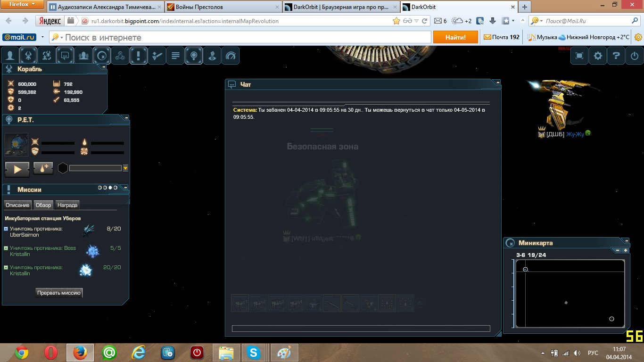The height and width of the screenshot is (362, 644).
Task: Enter fullscreen mode with top-right frame icon
Action: [579, 56]
